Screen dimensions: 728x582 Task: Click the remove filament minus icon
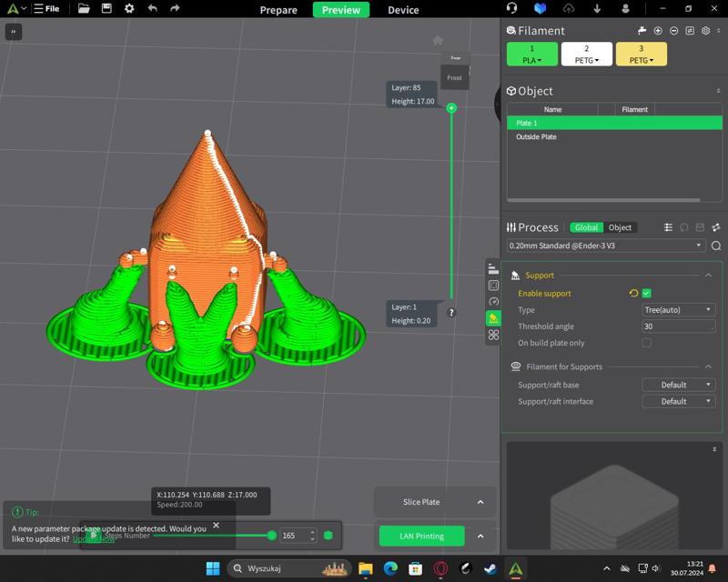[x=673, y=31]
